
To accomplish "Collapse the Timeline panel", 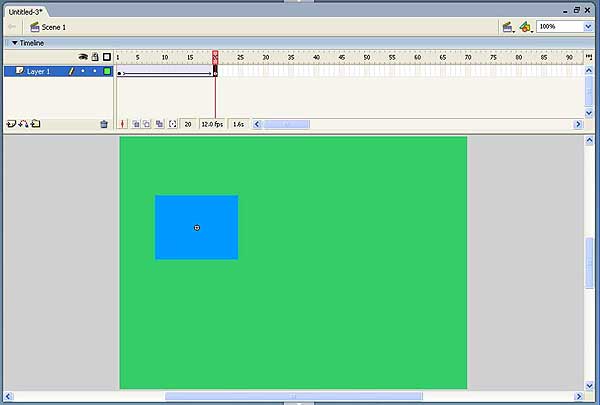I will tap(14, 43).
